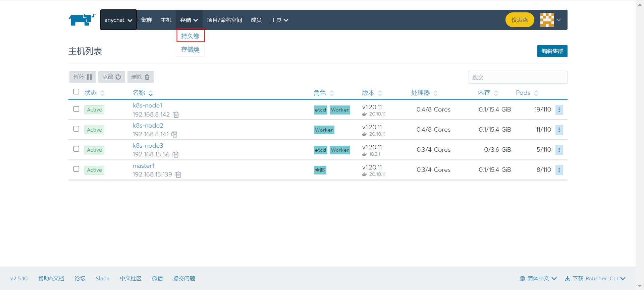Image resolution: width=644 pixels, height=290 pixels.
Task: Open k8s-node2 host link
Action: pyautogui.click(x=148, y=126)
